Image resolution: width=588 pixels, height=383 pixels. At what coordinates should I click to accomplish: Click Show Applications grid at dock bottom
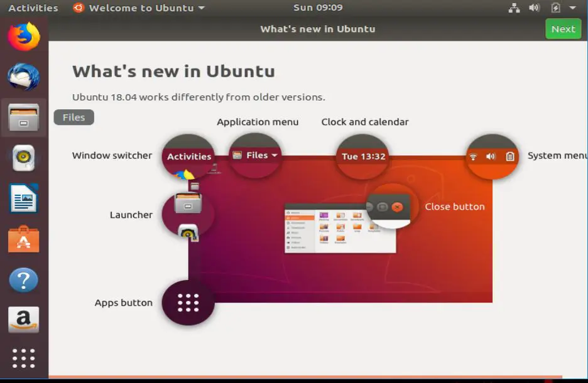[24, 358]
